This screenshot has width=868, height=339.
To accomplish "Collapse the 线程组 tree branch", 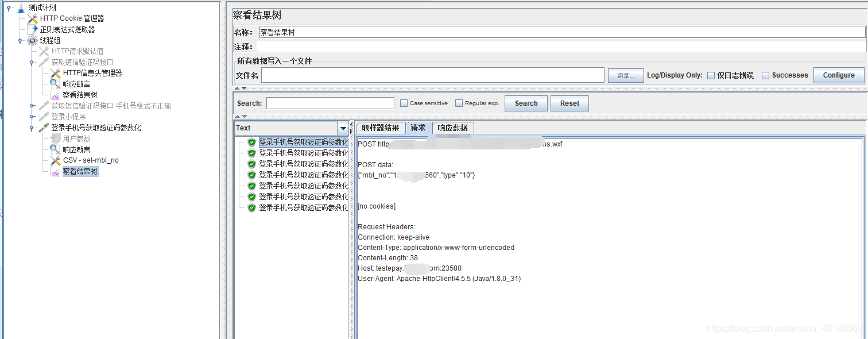I will tap(19, 40).
